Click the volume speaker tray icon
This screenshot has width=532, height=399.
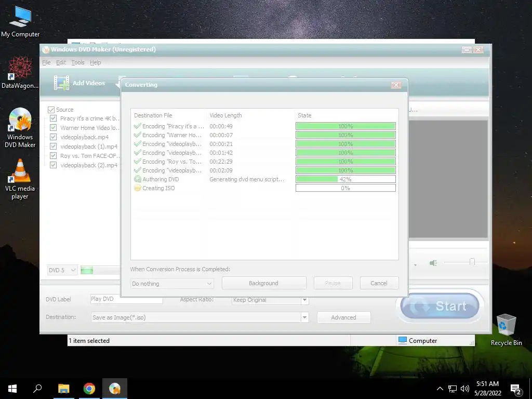click(x=465, y=389)
